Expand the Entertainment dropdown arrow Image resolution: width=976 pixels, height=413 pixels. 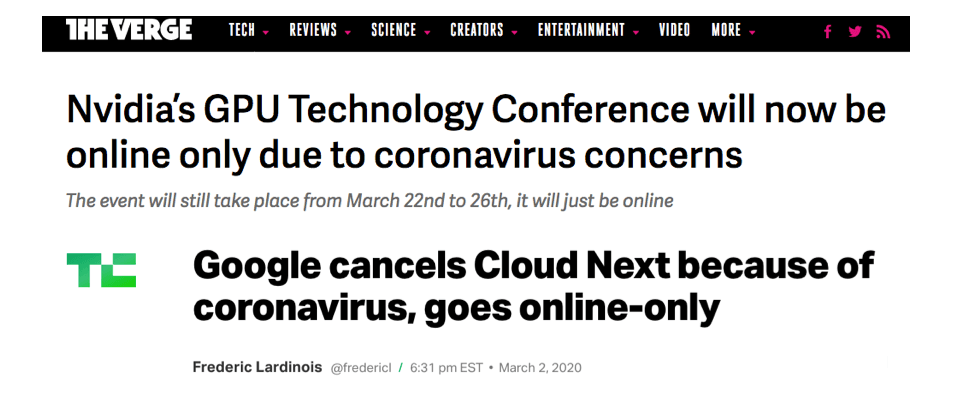pos(636,32)
